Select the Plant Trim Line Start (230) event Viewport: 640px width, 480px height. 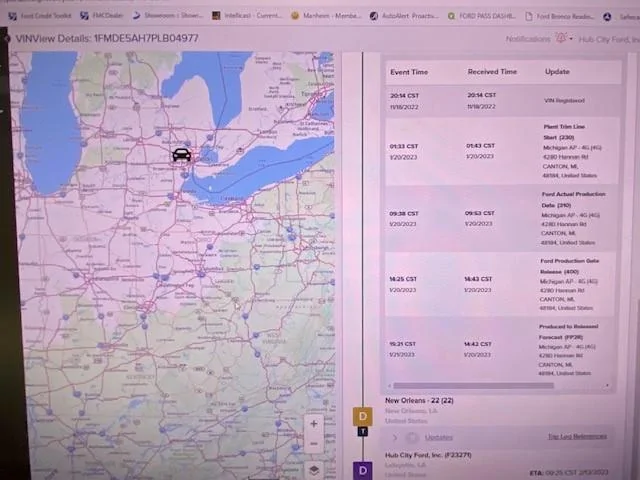click(x=502, y=151)
